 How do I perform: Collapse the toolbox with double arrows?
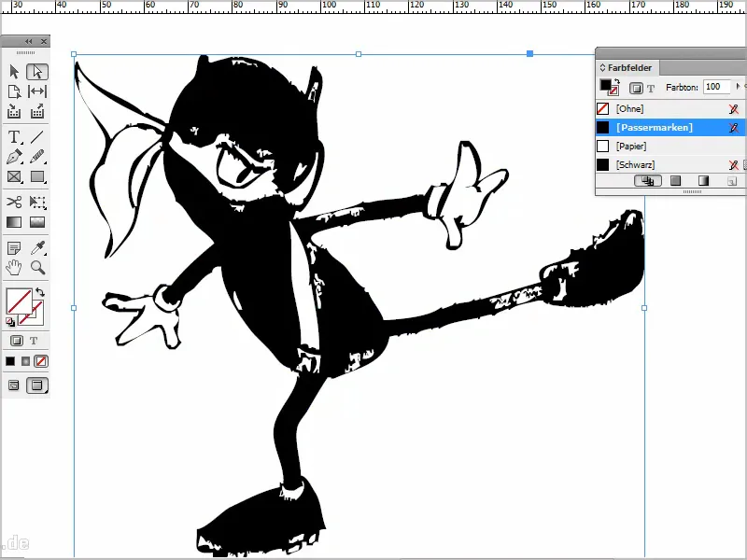(29, 41)
